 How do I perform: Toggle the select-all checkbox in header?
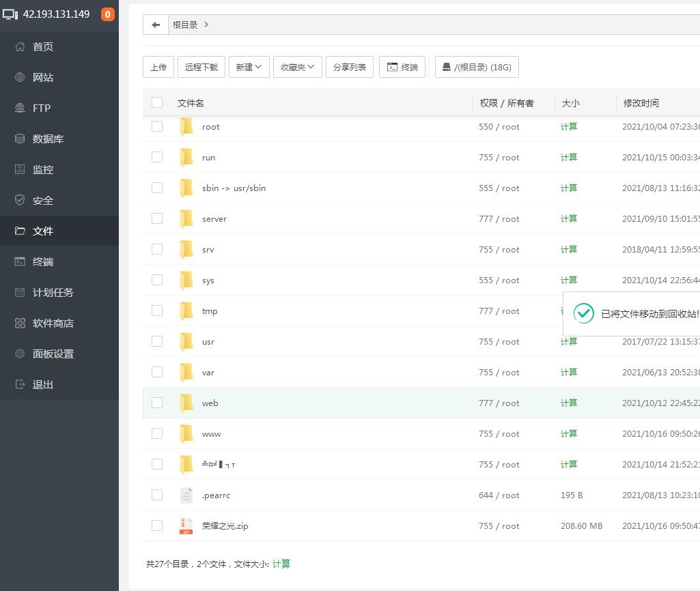(x=157, y=102)
